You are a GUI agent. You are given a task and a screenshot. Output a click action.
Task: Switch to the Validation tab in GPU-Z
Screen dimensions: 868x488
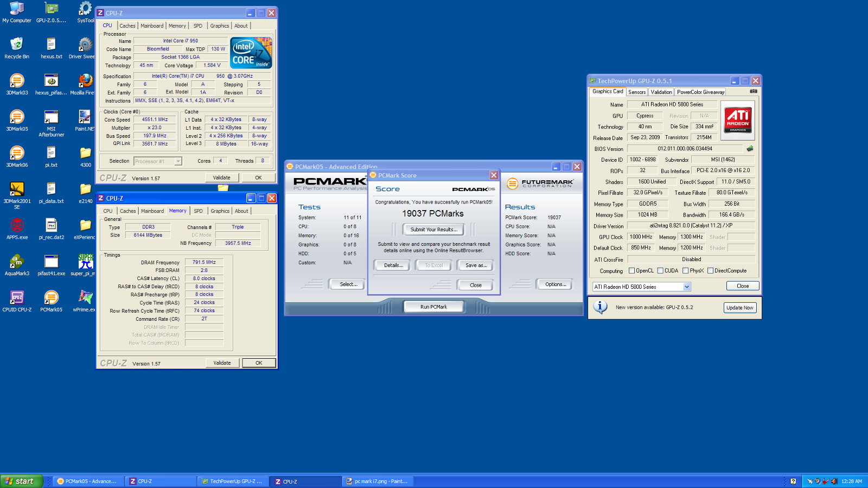pos(661,92)
